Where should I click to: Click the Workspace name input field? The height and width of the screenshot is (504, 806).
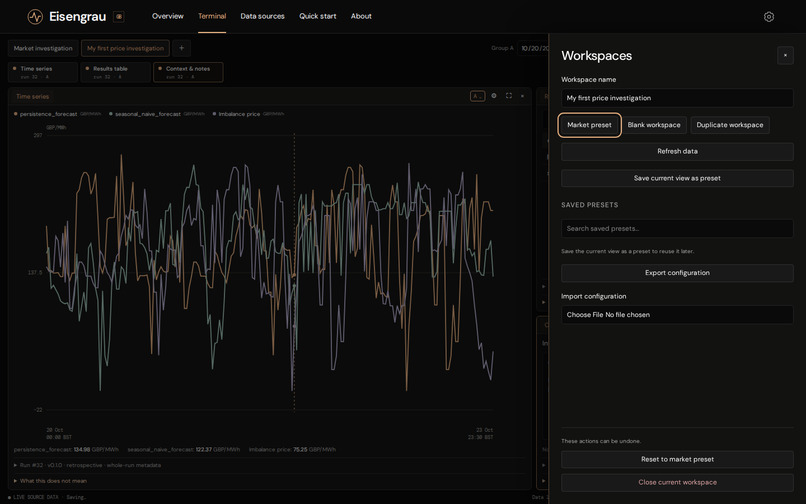(677, 98)
